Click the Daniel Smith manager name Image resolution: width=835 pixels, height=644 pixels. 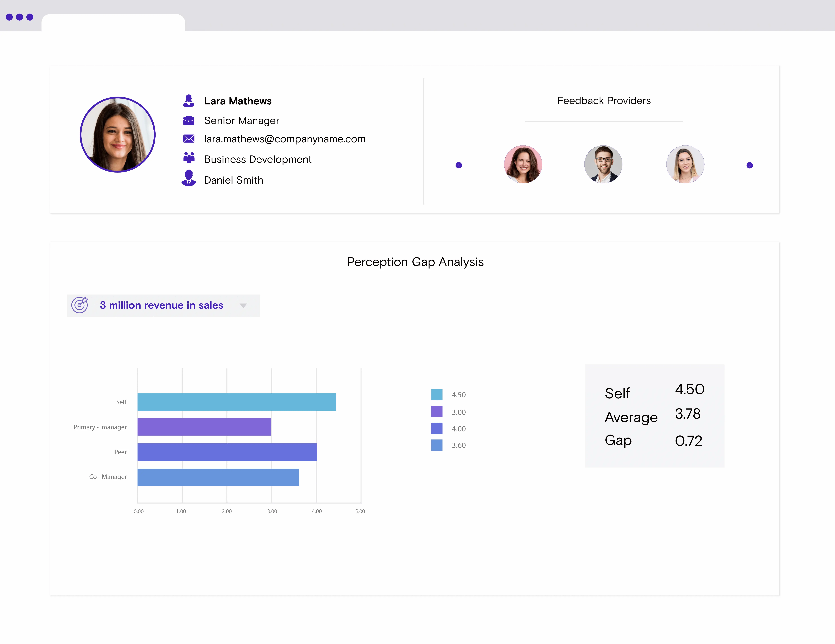234,180
